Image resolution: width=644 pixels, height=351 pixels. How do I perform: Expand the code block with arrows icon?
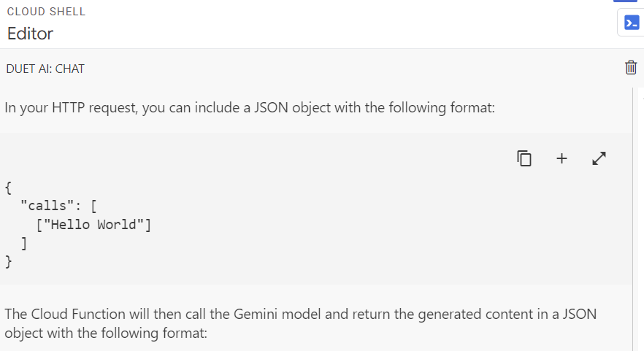point(599,158)
